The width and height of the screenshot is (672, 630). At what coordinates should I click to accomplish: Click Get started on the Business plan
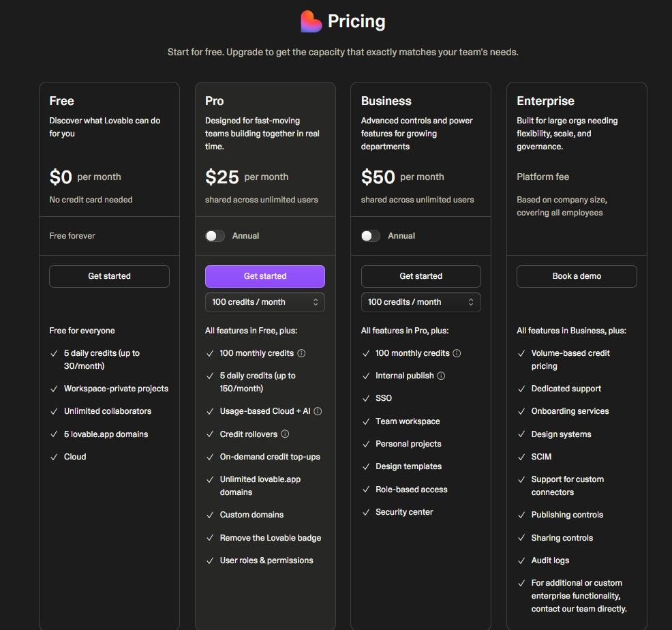(421, 277)
